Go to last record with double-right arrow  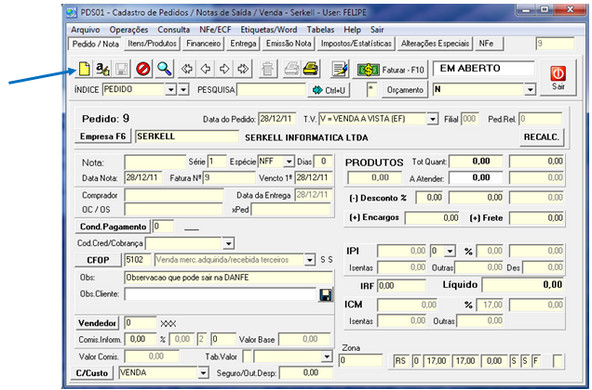(243, 69)
